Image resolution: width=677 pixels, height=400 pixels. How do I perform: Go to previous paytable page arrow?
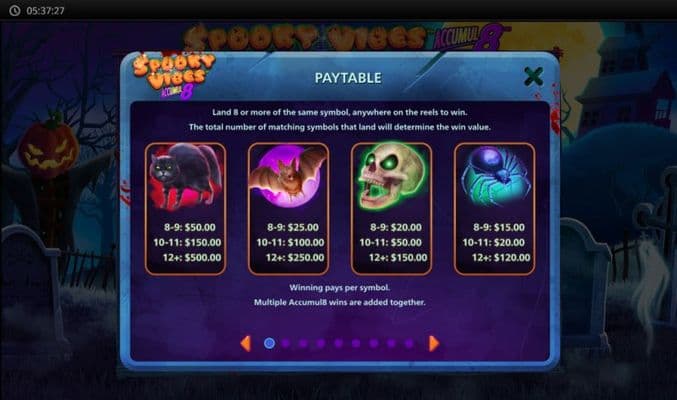pos(245,343)
